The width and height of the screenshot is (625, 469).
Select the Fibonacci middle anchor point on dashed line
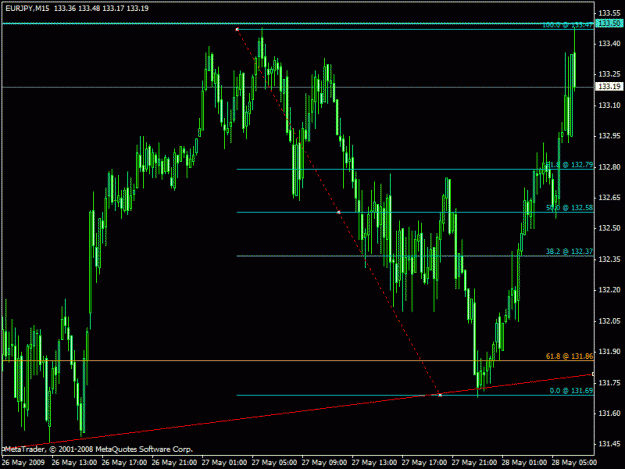[x=338, y=212]
